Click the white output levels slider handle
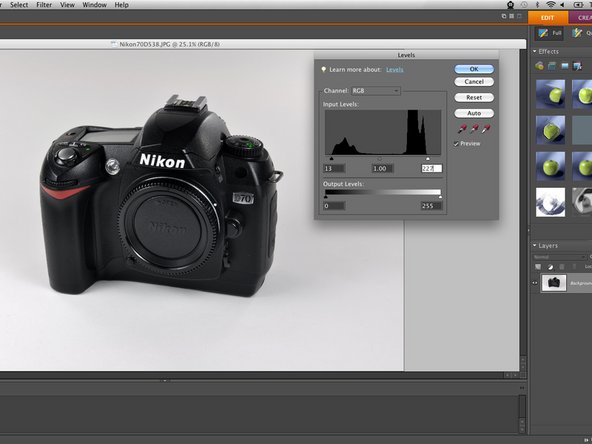Screen dimensions: 592x444 pos(440,197)
